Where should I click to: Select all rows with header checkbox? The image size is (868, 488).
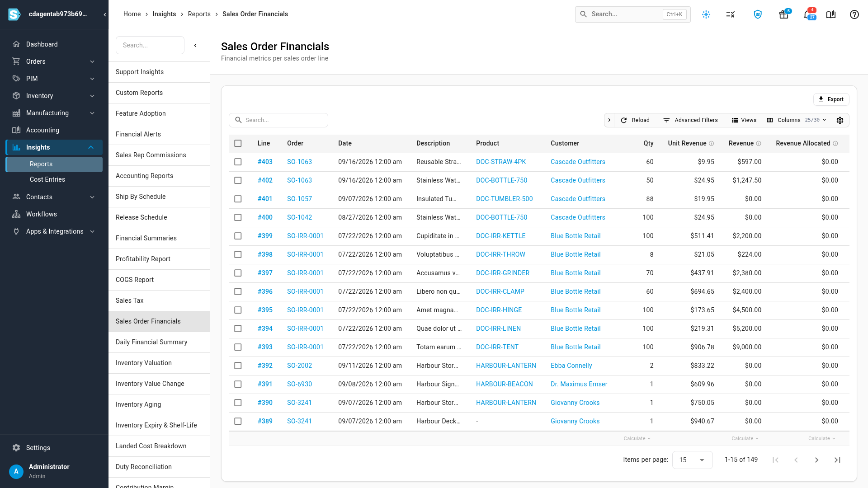(x=238, y=143)
